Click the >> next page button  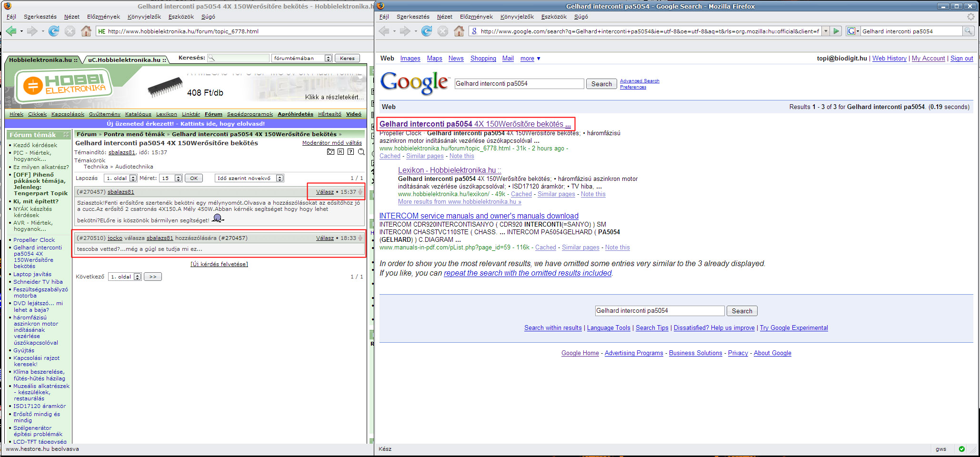click(x=153, y=277)
